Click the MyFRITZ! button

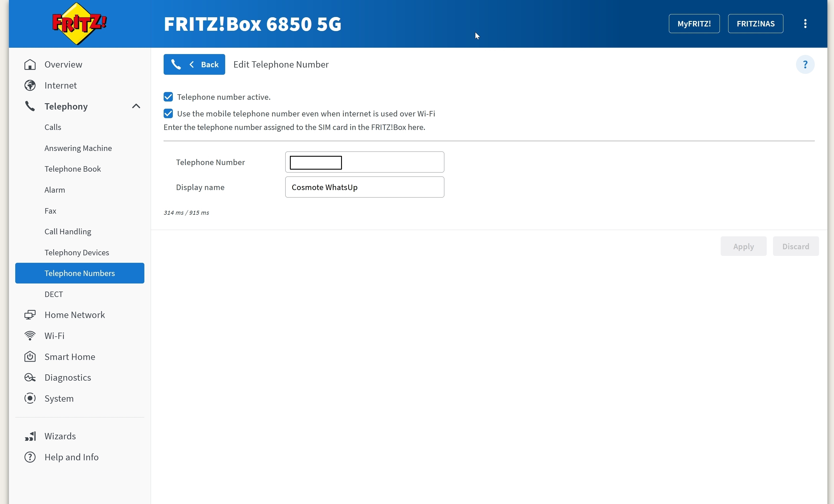coord(694,24)
